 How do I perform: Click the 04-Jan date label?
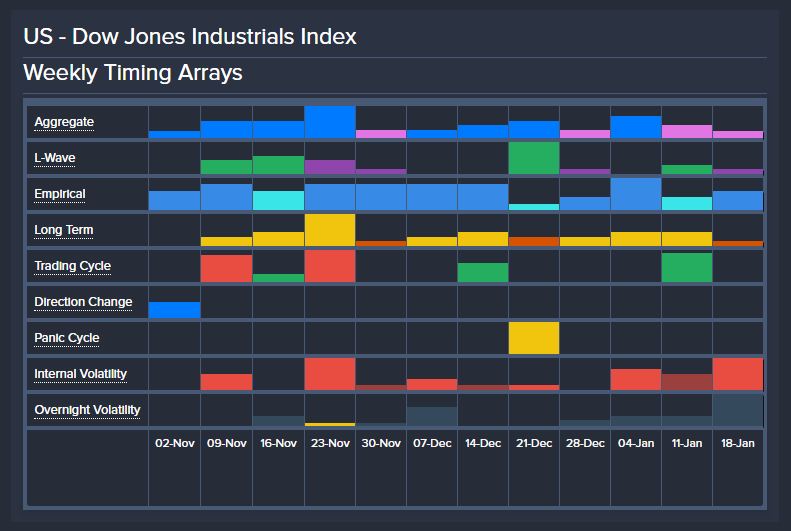pyautogui.click(x=636, y=443)
